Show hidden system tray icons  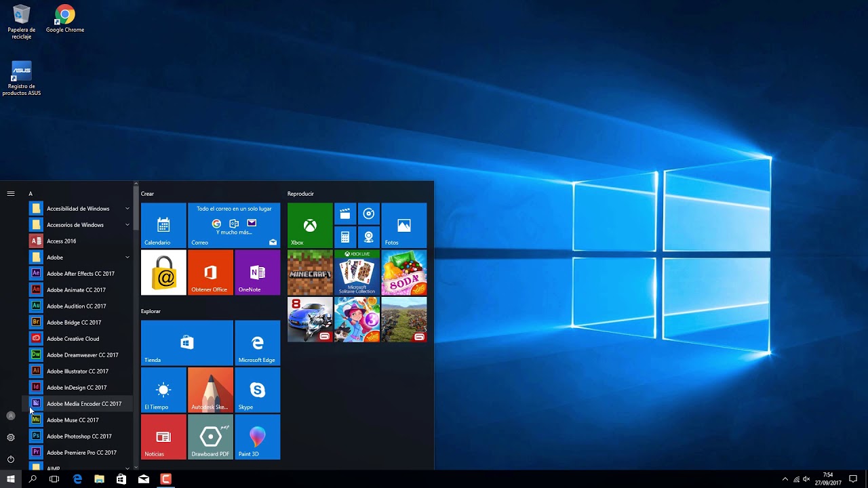click(785, 479)
